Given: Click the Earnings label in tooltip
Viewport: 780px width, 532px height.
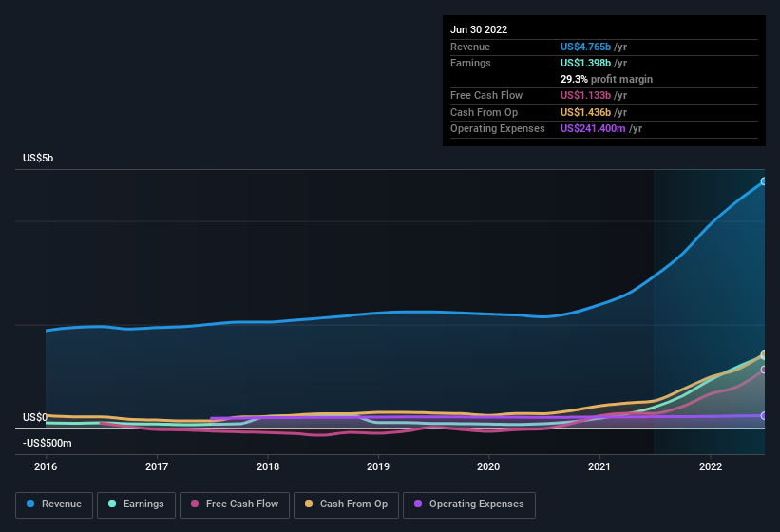Looking at the screenshot, I should coord(470,63).
